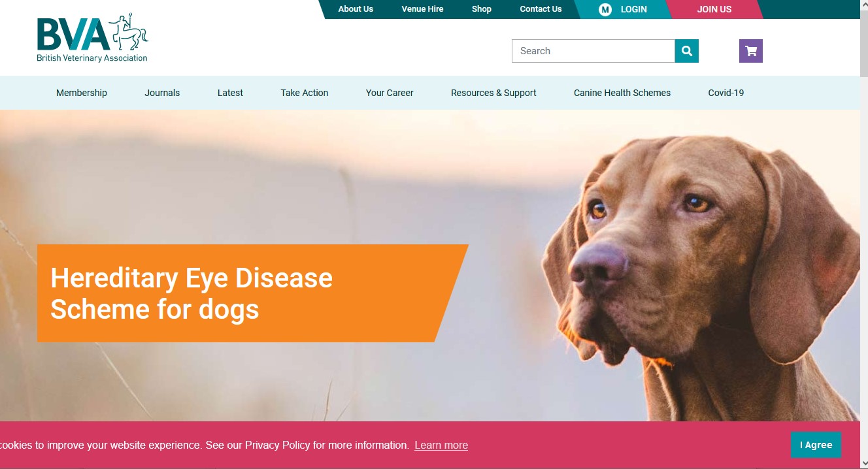868x469 pixels.
Task: Expand the Your Career menu
Action: (x=390, y=93)
